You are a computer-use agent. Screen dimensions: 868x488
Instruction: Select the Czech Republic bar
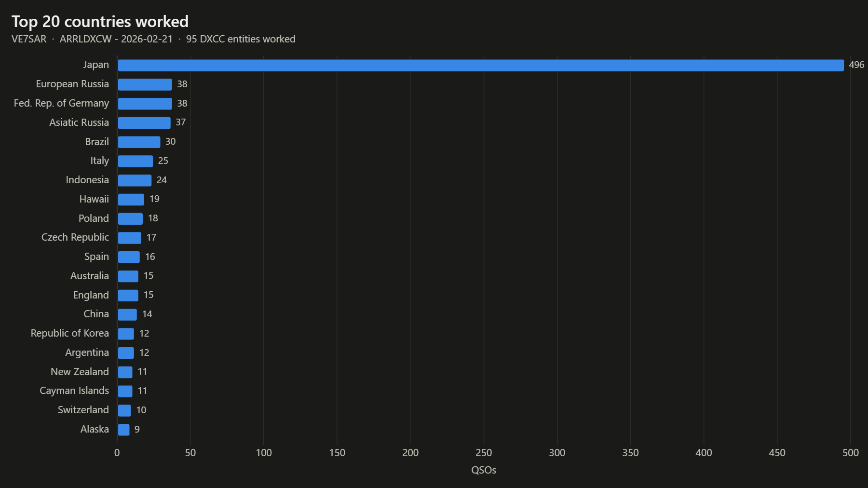(130, 238)
